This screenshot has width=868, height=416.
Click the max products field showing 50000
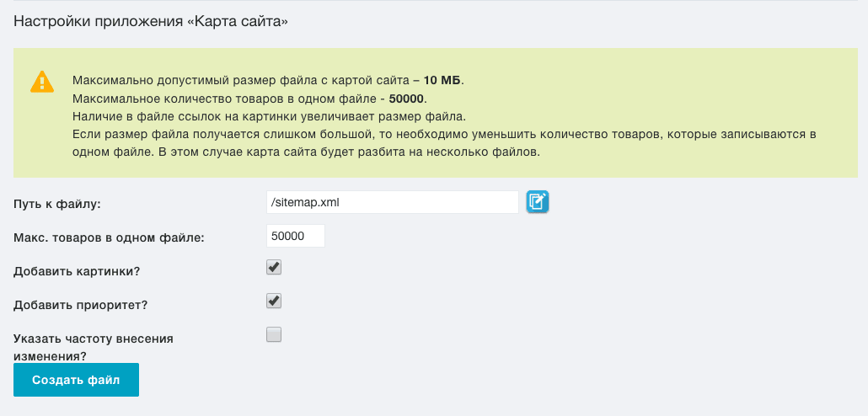click(x=296, y=236)
